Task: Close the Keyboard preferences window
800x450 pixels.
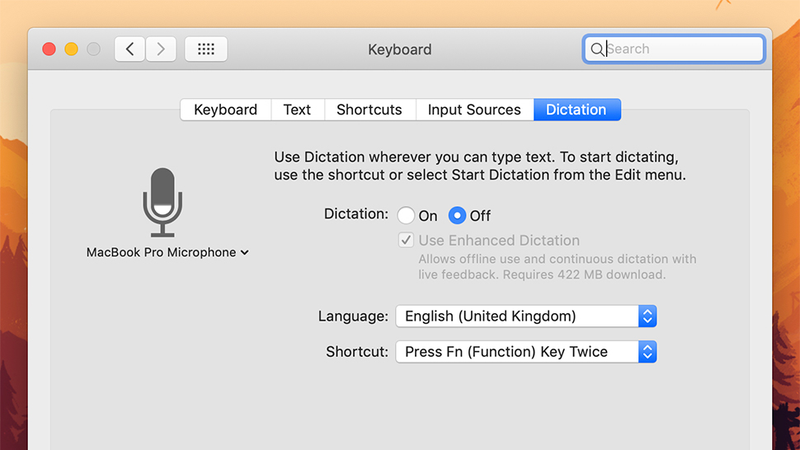Action: [49, 49]
